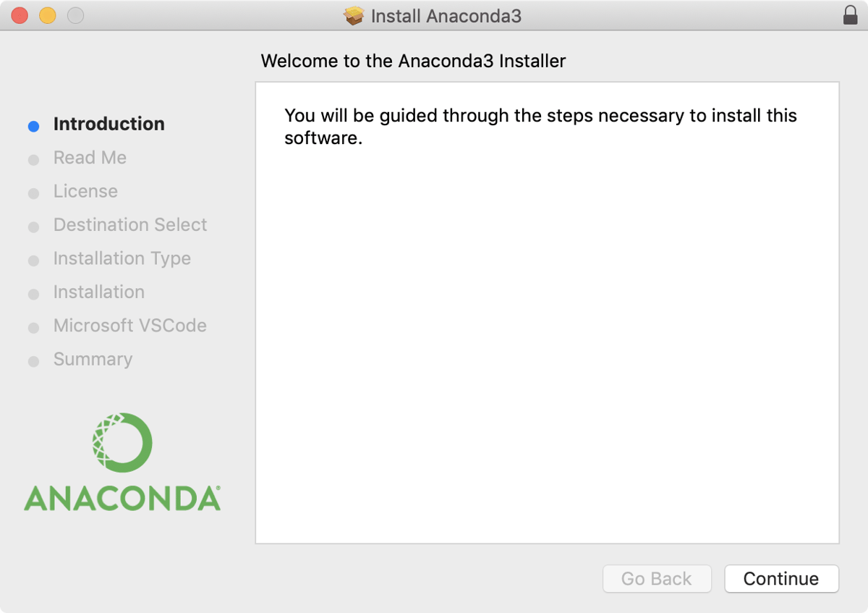This screenshot has height=613, width=868.
Task: Open the License step
Action: point(85,191)
